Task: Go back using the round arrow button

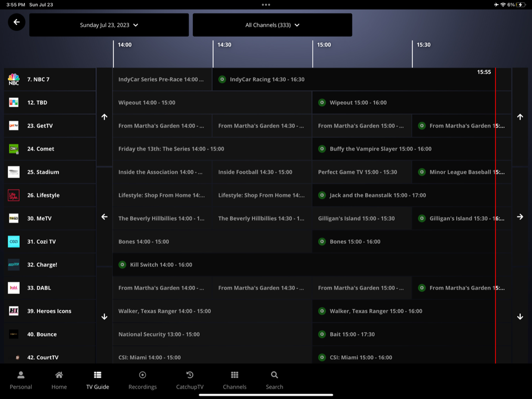Action: pos(17,22)
